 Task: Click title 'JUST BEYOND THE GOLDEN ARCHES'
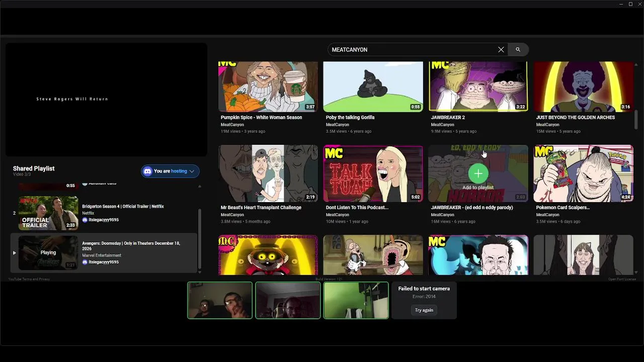tap(576, 118)
